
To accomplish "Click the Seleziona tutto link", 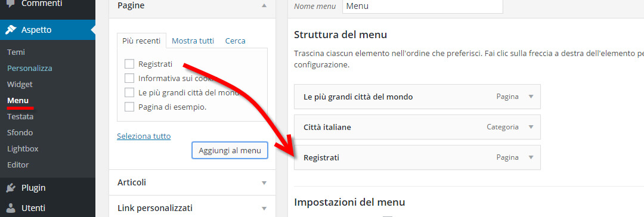I will (x=144, y=136).
